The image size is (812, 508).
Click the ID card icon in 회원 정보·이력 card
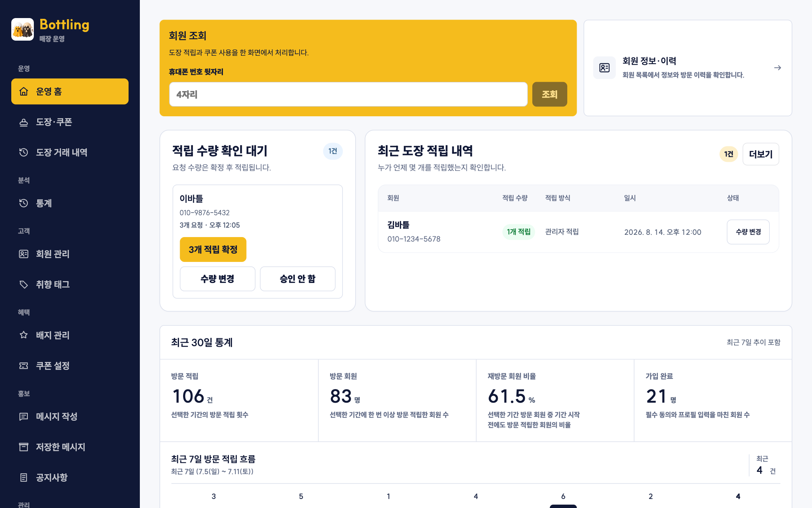click(604, 68)
